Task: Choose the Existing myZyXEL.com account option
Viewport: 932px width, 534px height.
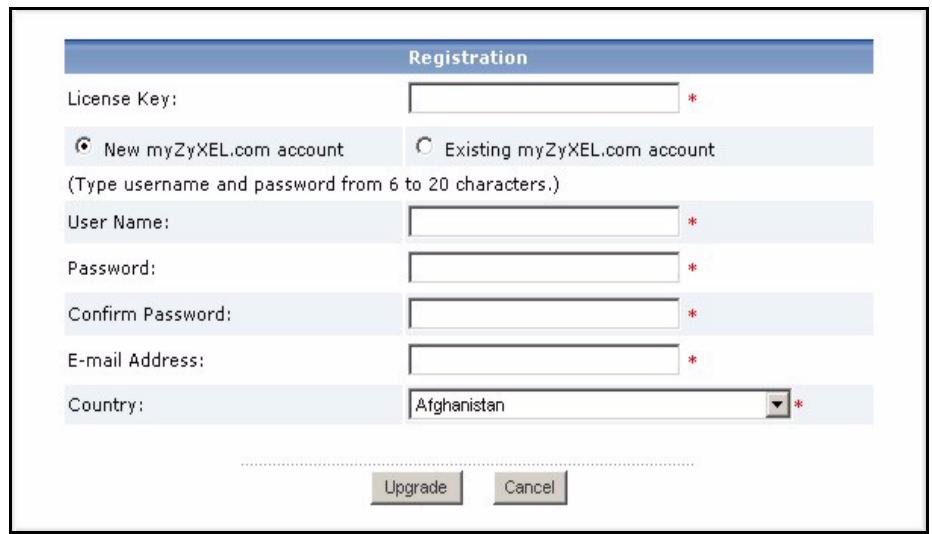Action: 423,149
